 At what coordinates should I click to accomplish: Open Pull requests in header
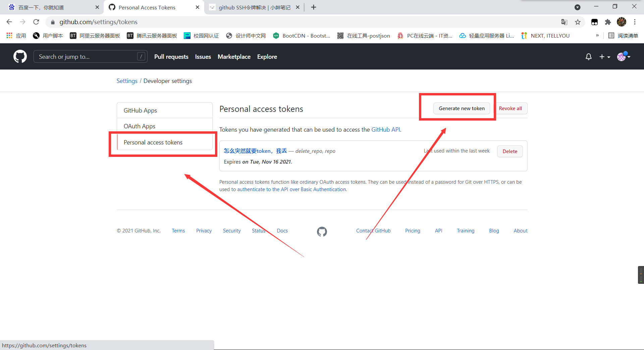click(171, 57)
